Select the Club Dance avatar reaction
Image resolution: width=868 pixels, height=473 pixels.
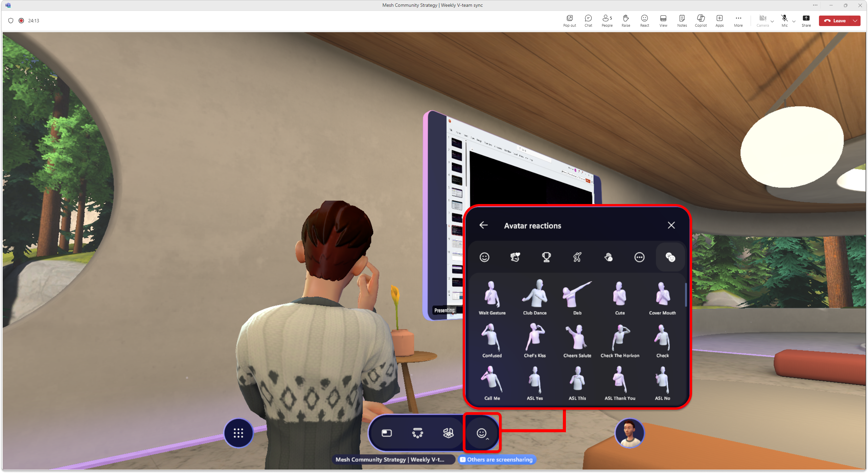click(x=534, y=295)
